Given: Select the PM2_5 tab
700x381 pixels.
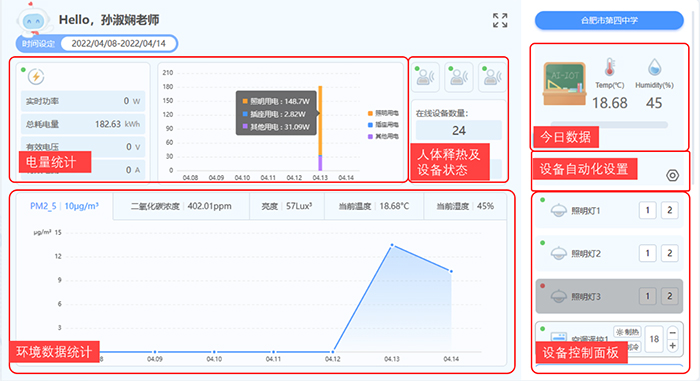Looking at the screenshot, I should tap(64, 206).
